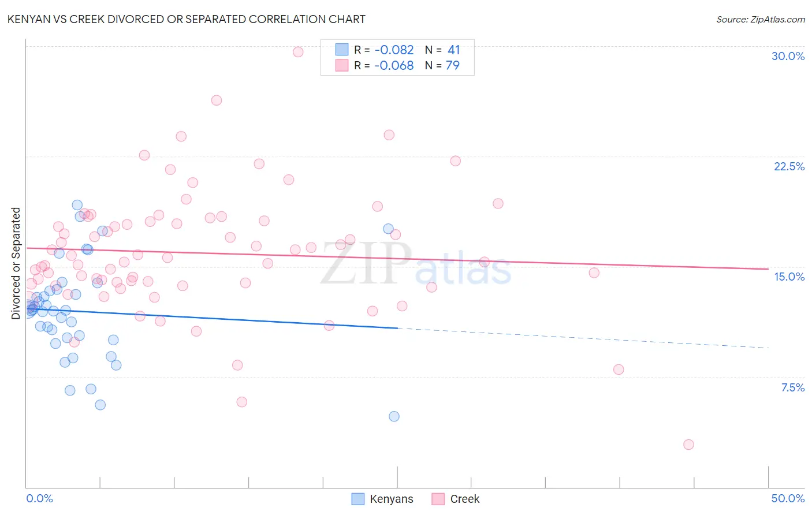Click the pink swatch beside R = -0.068
This screenshot has width=812, height=515.
click(342, 65)
